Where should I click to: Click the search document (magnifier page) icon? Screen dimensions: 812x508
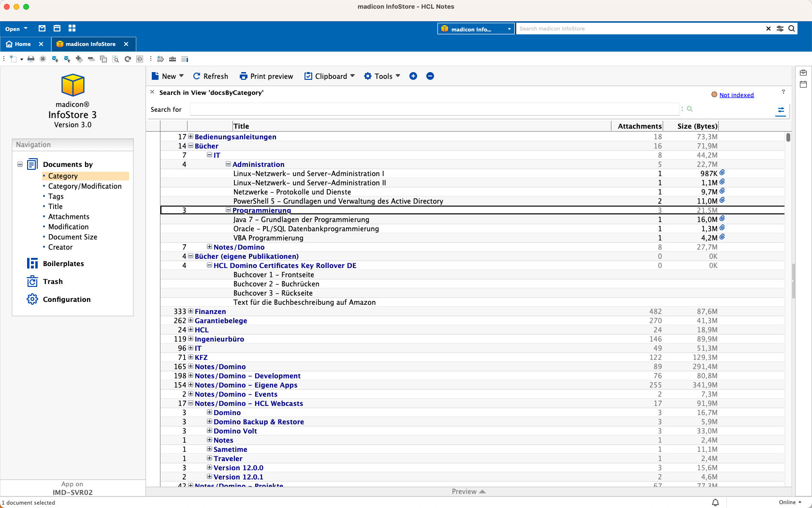tap(116, 59)
